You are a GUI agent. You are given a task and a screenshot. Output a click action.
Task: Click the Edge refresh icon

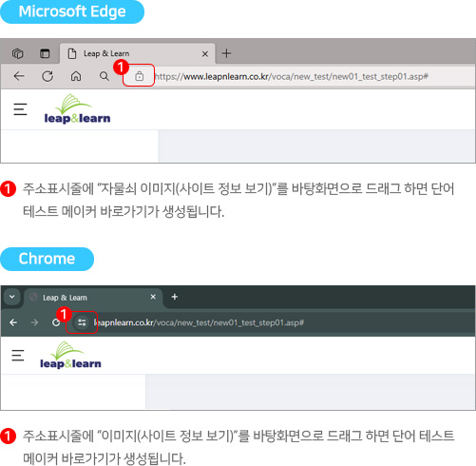click(x=48, y=76)
